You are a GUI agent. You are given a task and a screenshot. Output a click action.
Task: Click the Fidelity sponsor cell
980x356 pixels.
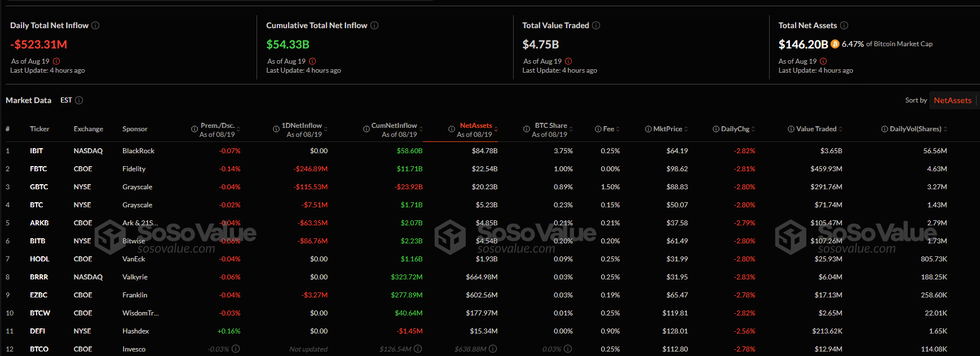tap(134, 169)
